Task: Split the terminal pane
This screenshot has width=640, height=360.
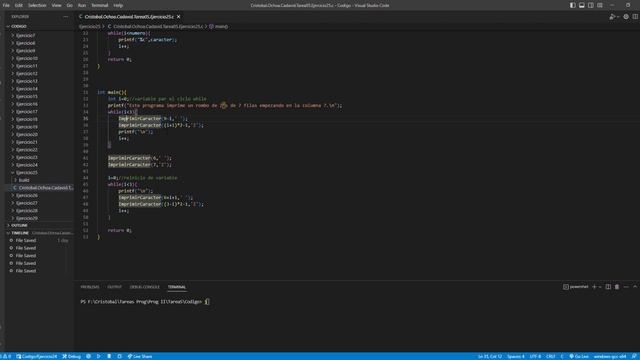Action: [x=608, y=287]
